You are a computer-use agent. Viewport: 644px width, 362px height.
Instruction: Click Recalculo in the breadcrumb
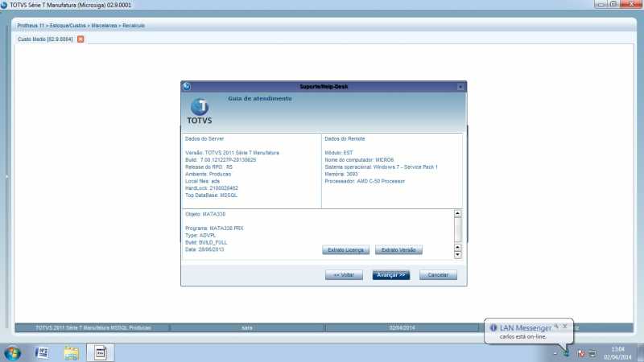click(134, 26)
